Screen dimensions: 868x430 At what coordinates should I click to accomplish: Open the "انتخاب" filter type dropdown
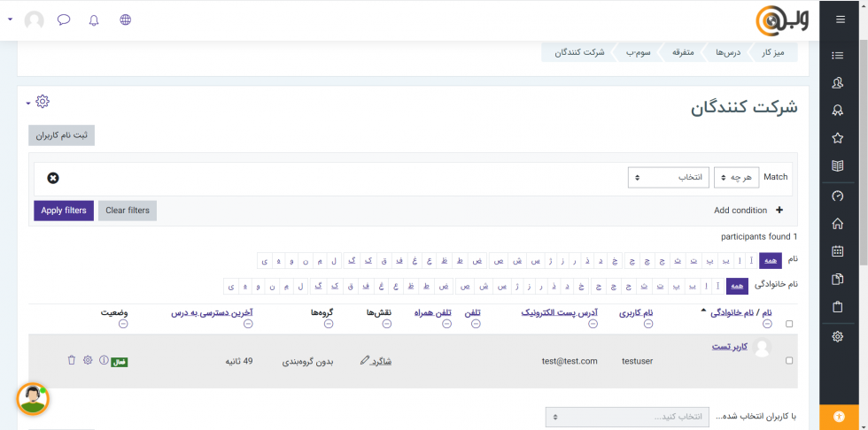[x=668, y=178]
